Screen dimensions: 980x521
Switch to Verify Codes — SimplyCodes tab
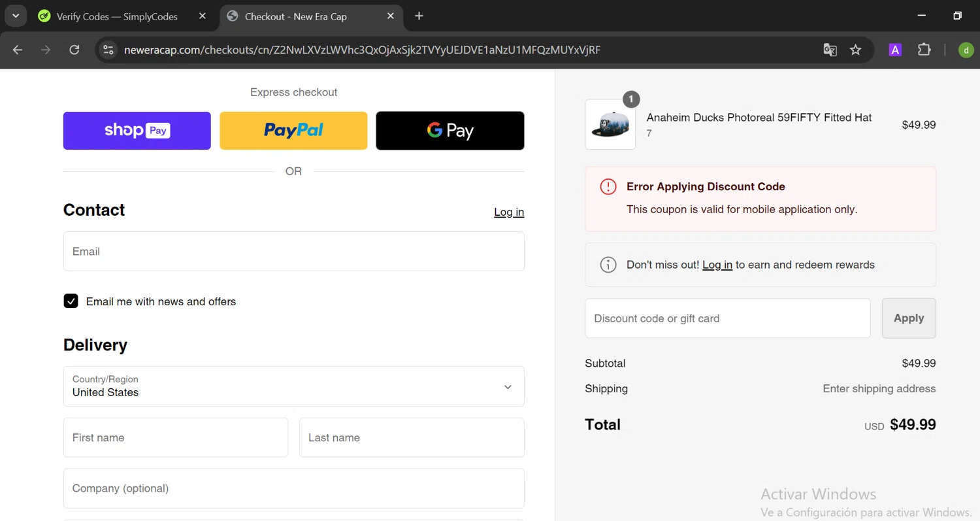click(x=118, y=16)
